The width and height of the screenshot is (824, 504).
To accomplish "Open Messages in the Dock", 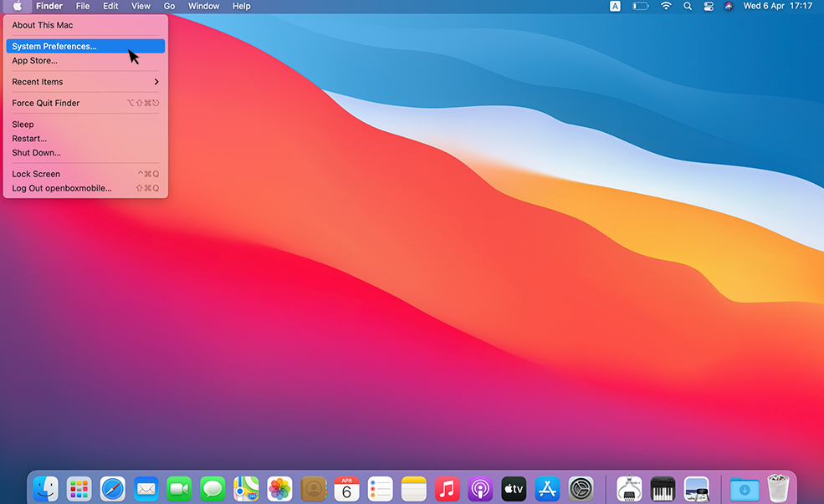I will tap(212, 489).
